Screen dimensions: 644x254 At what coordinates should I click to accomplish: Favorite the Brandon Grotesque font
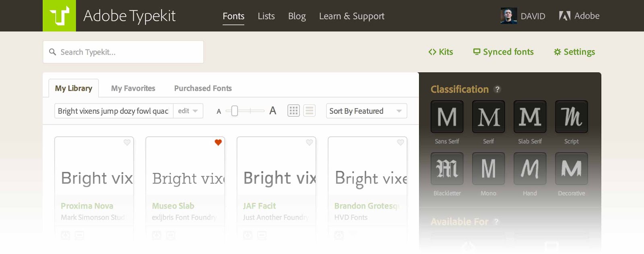coord(400,142)
